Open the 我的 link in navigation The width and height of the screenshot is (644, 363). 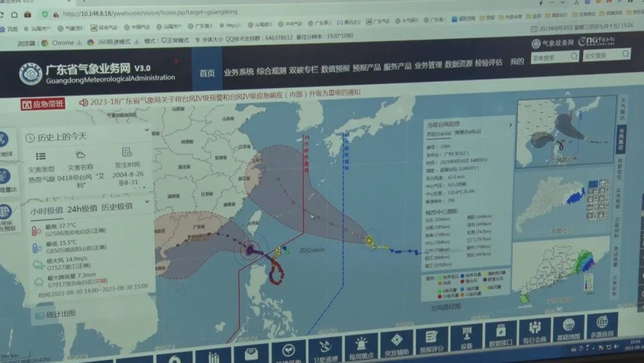click(517, 61)
